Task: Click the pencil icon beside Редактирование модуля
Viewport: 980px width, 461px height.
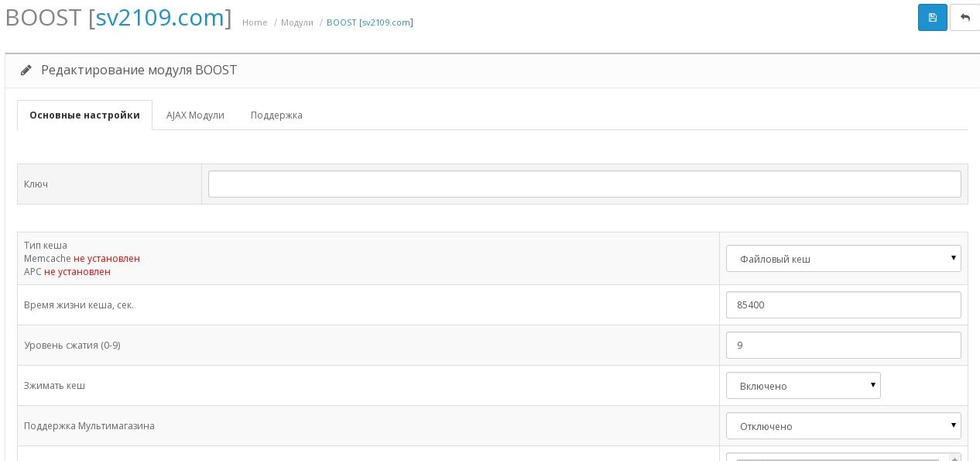Action: (26, 71)
